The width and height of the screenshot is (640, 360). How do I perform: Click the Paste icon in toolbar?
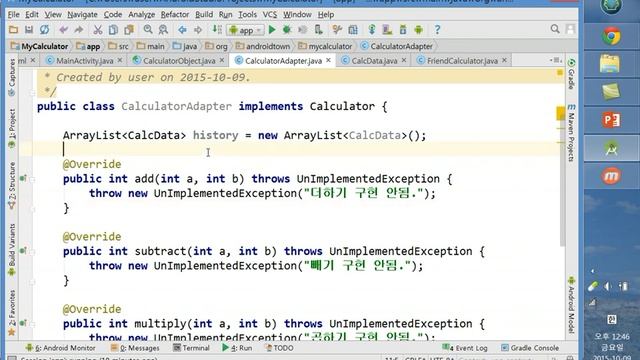tap(129, 30)
